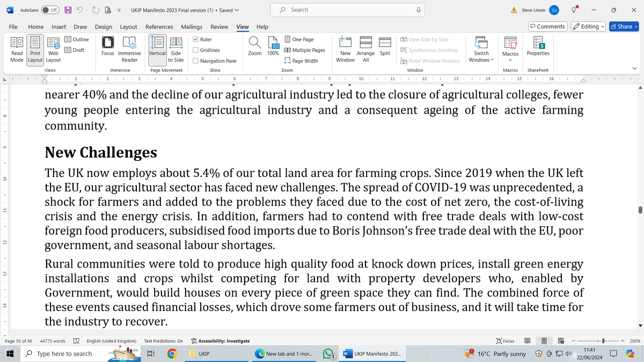Select Side to Side page movement
Screen dimensions: 644x362
coord(175,49)
